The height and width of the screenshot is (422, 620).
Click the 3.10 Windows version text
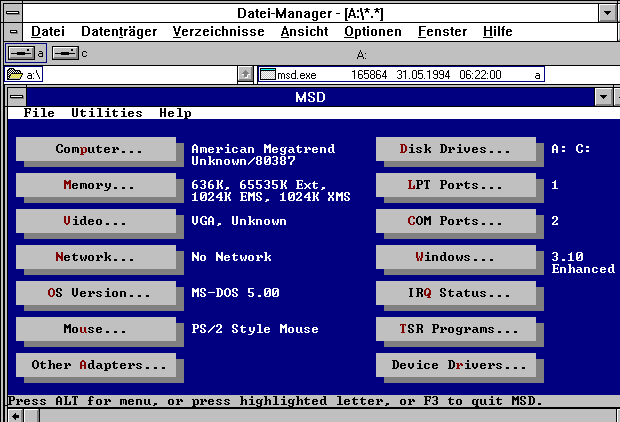point(567,257)
